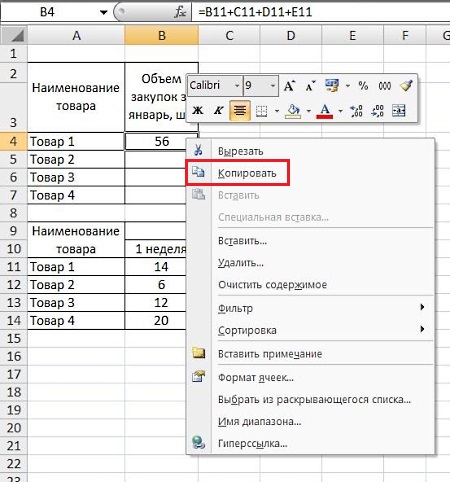
Task: Choose Копировать in the context menu
Action: coord(247,173)
